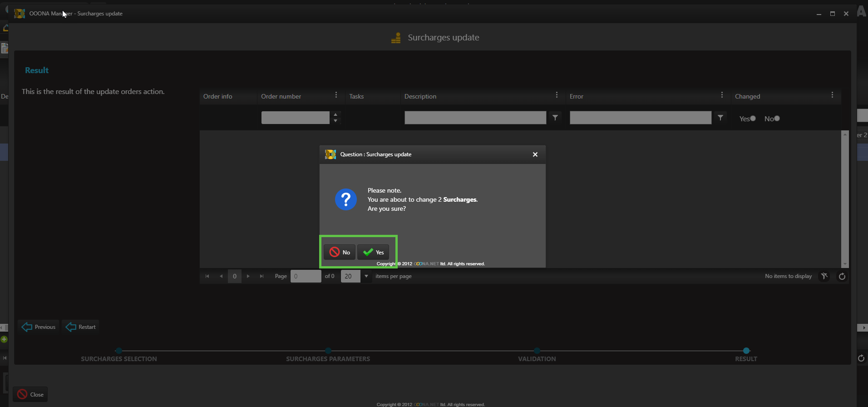Open Order number column options menu
Image resolution: width=868 pixels, height=407 pixels.
tap(336, 95)
